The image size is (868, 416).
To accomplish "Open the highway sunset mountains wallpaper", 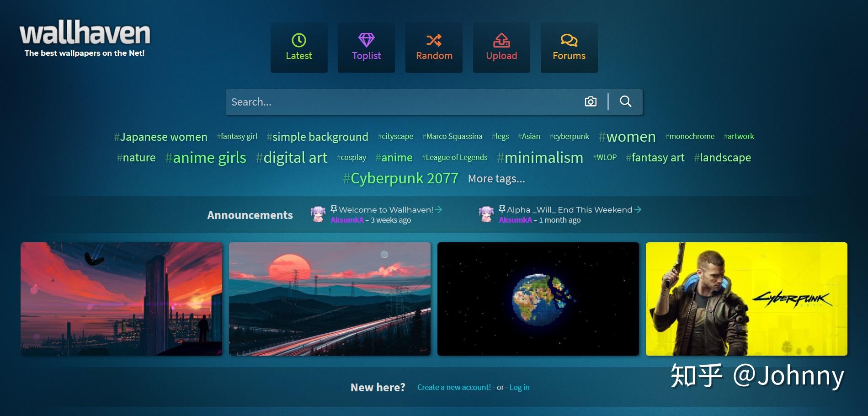I will point(330,299).
